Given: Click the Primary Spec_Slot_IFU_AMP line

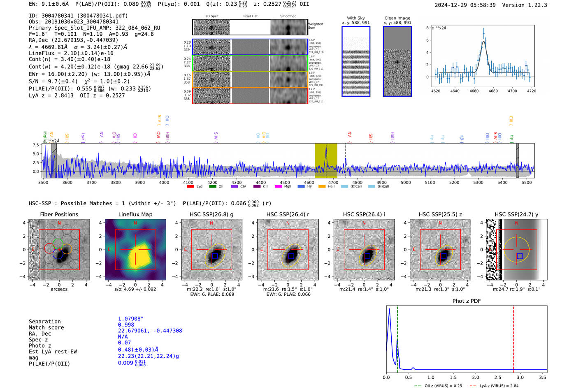Looking at the screenshot, I should (95, 28).
